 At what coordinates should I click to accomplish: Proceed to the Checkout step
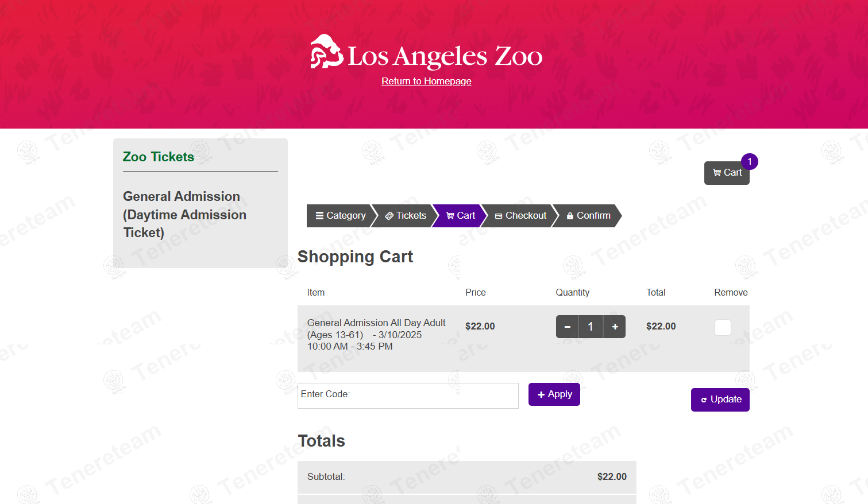pyautogui.click(x=520, y=216)
